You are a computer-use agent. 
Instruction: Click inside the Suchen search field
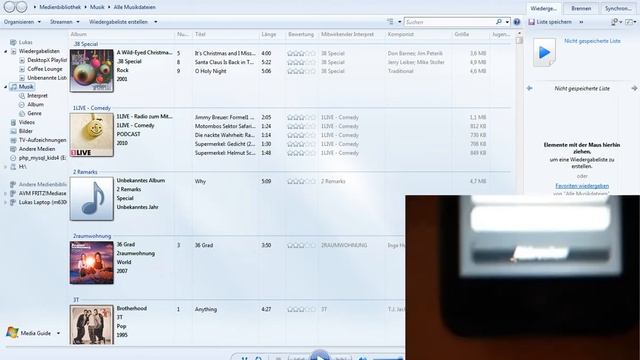tap(450, 22)
